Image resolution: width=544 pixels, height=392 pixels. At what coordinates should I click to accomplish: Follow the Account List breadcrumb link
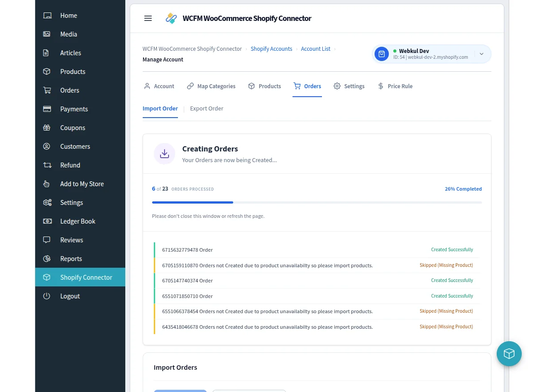(x=316, y=49)
